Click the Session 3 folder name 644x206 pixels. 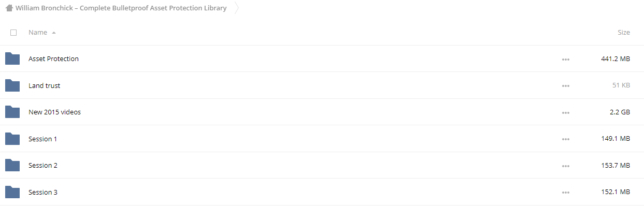tap(43, 192)
